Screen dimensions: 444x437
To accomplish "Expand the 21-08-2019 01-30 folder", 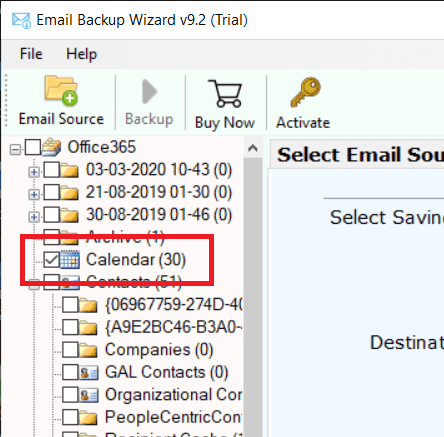I will click(x=34, y=194).
